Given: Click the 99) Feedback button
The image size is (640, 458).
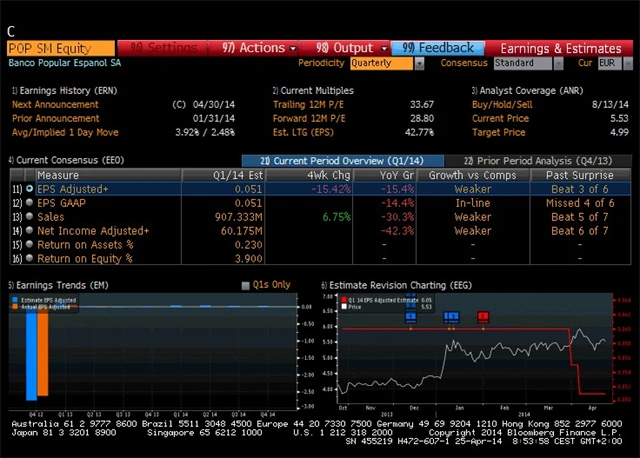Looking at the screenshot, I should [438, 48].
